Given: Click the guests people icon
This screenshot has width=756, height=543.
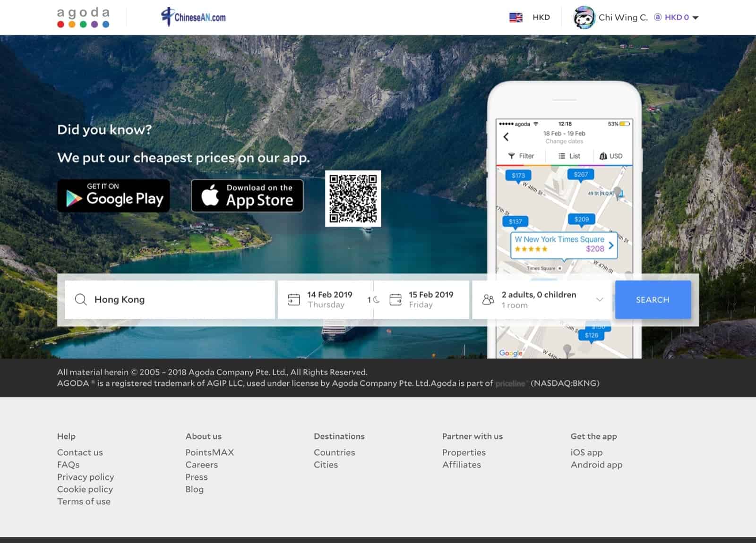Looking at the screenshot, I should coord(488,299).
